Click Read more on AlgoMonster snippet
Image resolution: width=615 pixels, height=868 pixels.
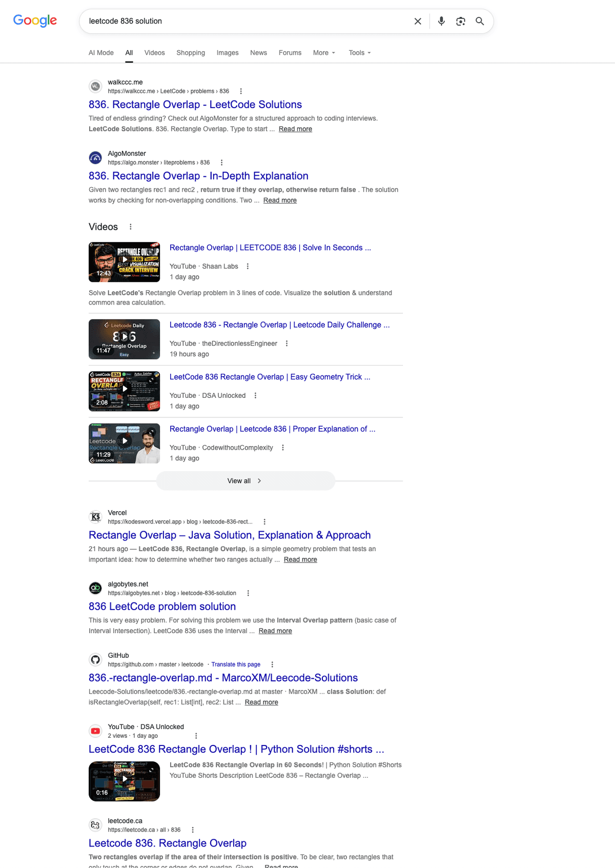[x=280, y=200]
